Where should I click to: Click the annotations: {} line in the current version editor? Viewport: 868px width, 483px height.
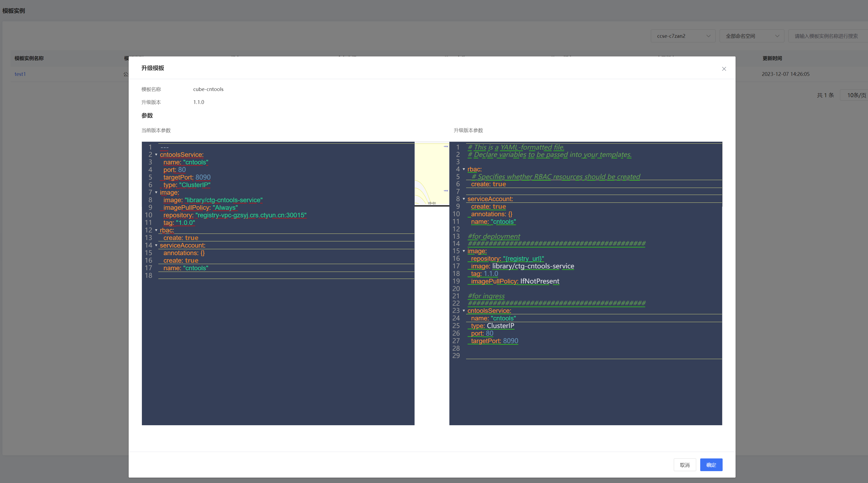click(184, 253)
